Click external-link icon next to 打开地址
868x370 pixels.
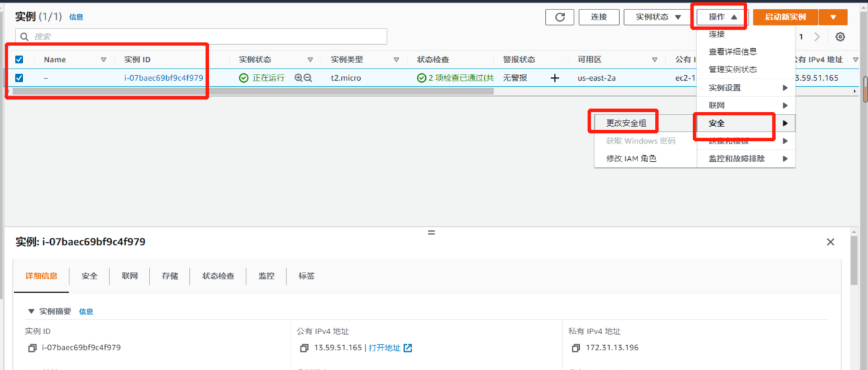click(x=408, y=348)
